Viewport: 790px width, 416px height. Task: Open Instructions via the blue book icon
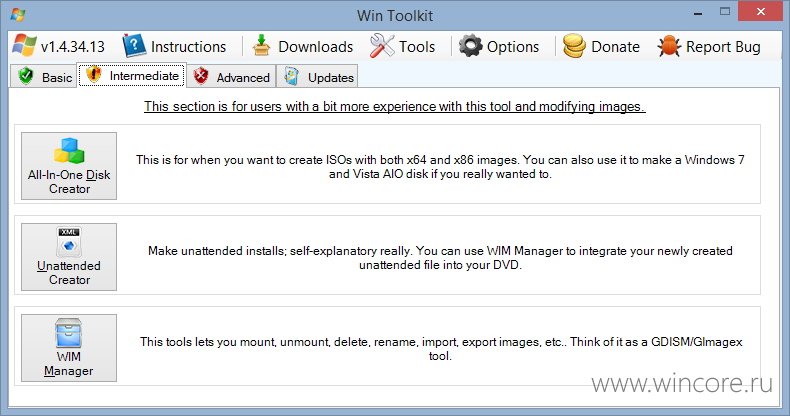tap(134, 46)
